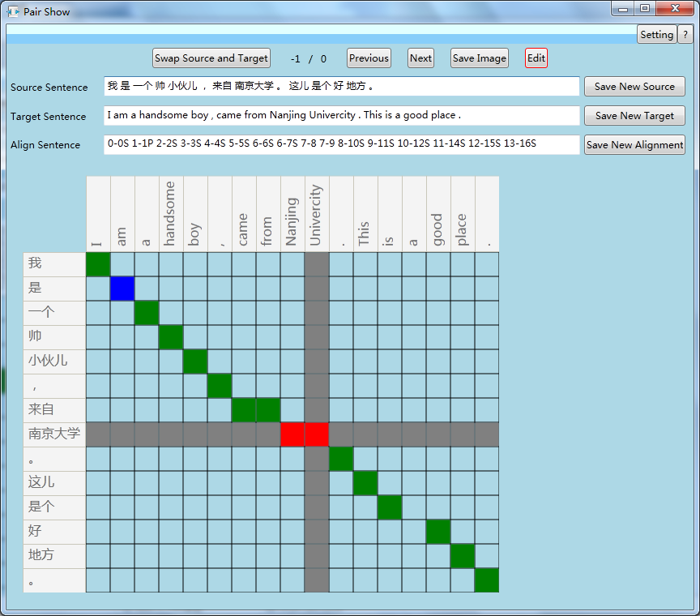Image resolution: width=700 pixels, height=616 pixels.
Task: Advance to Next sentence pair
Action: [420, 58]
